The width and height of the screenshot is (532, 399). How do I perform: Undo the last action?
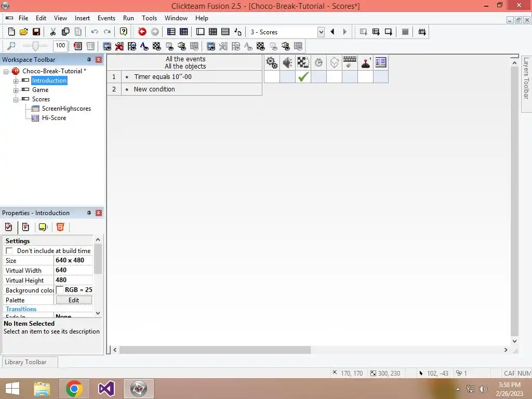(x=95, y=32)
